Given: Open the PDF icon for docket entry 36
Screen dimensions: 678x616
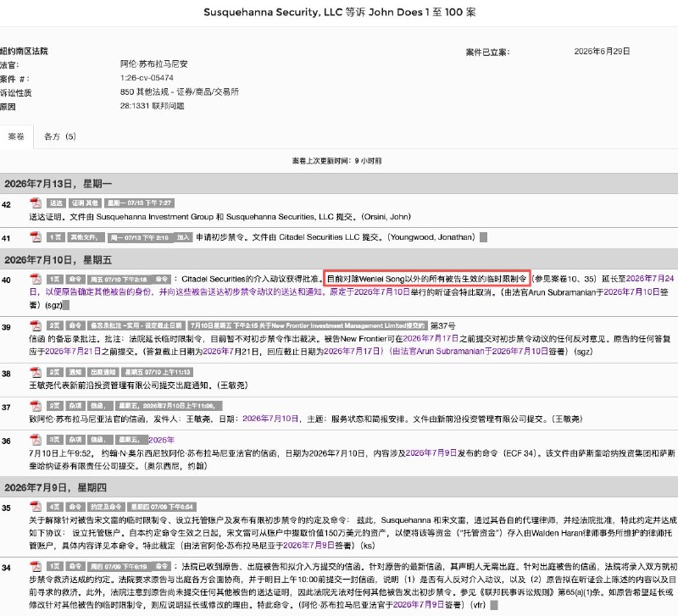Looking at the screenshot, I should coord(36,440).
